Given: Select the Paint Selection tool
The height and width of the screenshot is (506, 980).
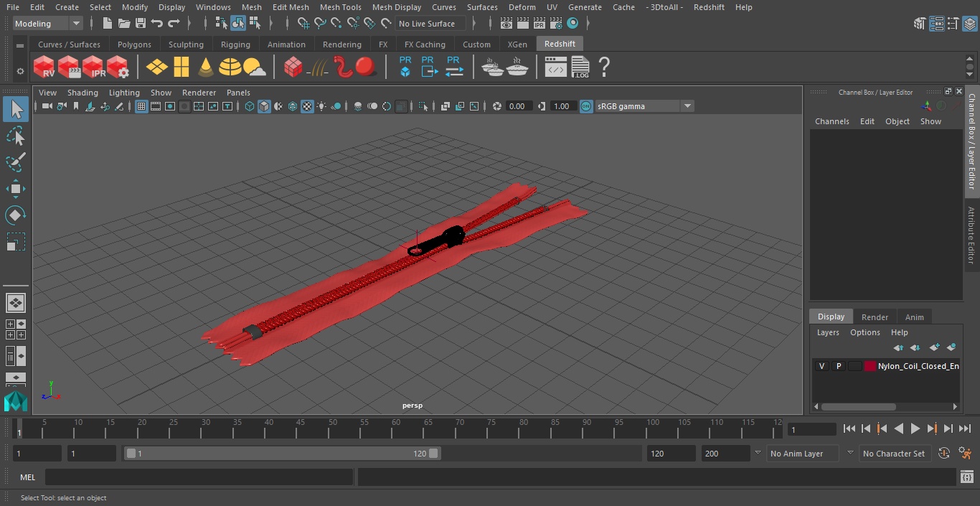Looking at the screenshot, I should pos(15,162).
